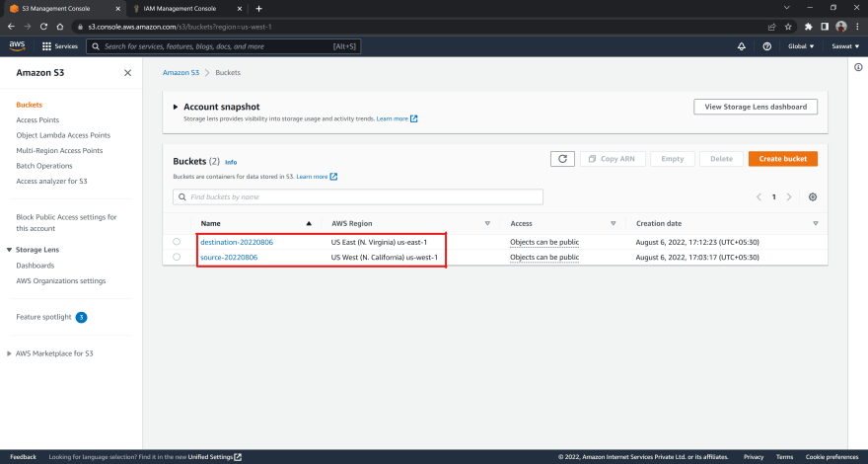The image size is (868, 464).
Task: Open Access Points in the sidebar
Action: click(x=37, y=119)
